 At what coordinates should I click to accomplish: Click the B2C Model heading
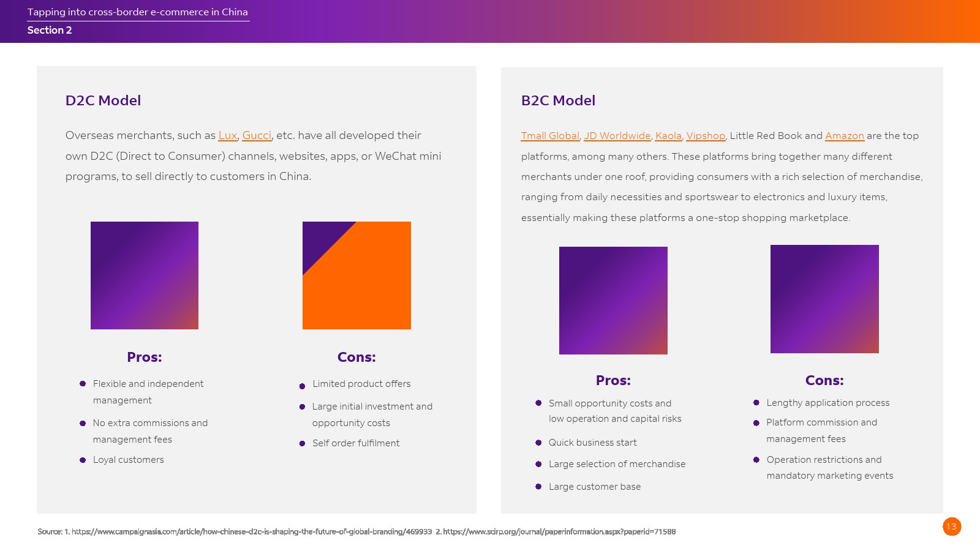pyautogui.click(x=558, y=100)
